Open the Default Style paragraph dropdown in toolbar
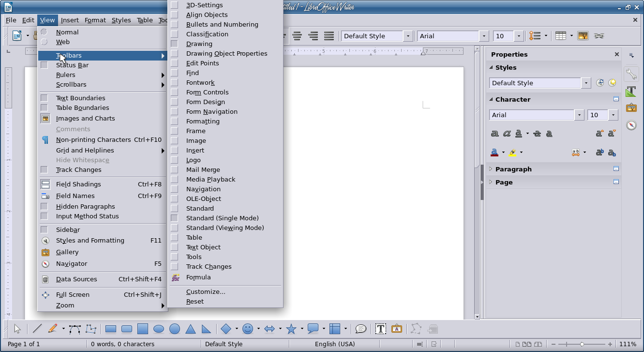Viewport: 644px width, 352px height. click(x=408, y=36)
